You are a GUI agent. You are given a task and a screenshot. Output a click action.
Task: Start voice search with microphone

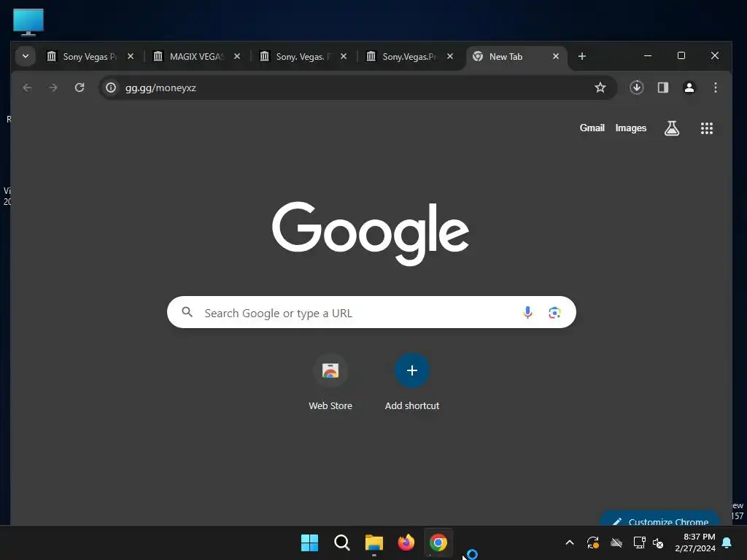pyautogui.click(x=527, y=312)
